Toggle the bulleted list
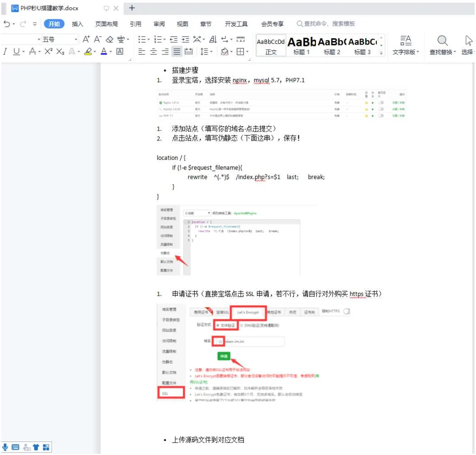This screenshot has width=476, height=455. pyautogui.click(x=141, y=39)
